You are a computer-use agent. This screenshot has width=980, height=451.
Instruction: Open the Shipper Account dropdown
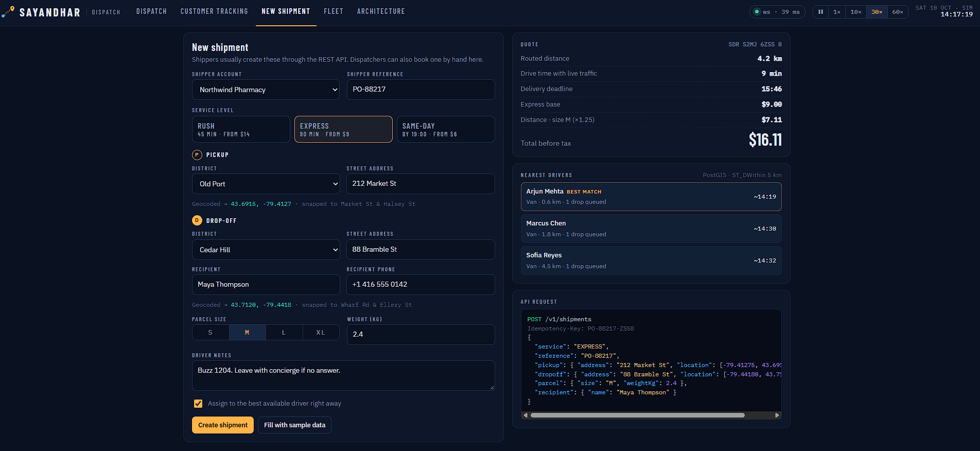(x=266, y=90)
